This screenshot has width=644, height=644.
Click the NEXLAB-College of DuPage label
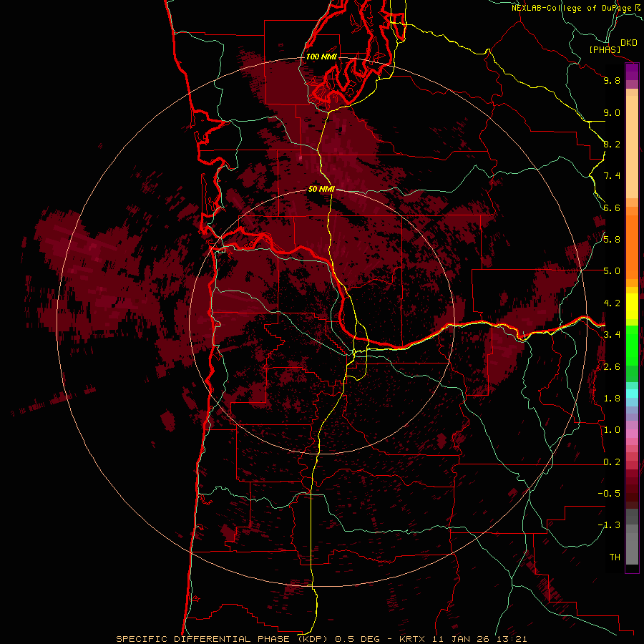(x=572, y=8)
